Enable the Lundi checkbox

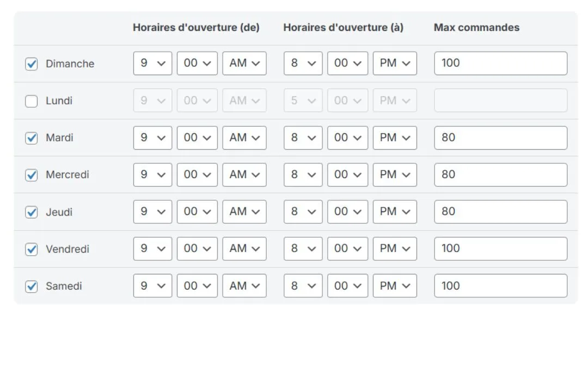(32, 101)
